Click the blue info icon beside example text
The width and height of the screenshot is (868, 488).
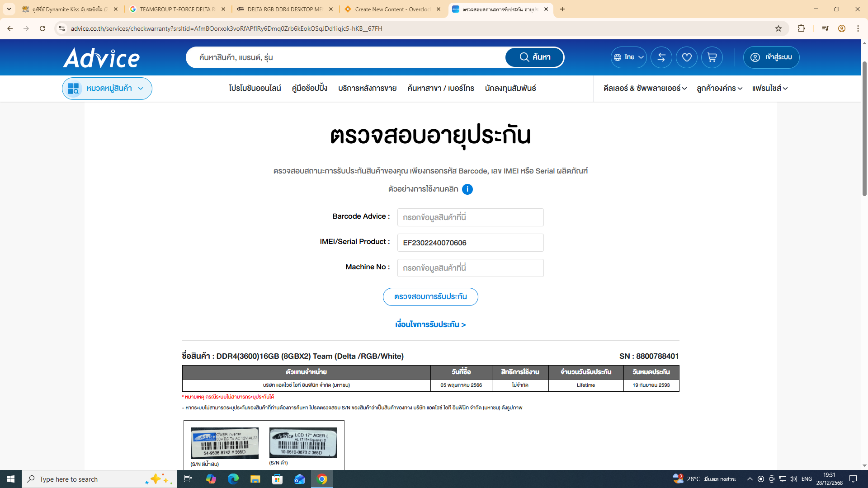point(467,189)
